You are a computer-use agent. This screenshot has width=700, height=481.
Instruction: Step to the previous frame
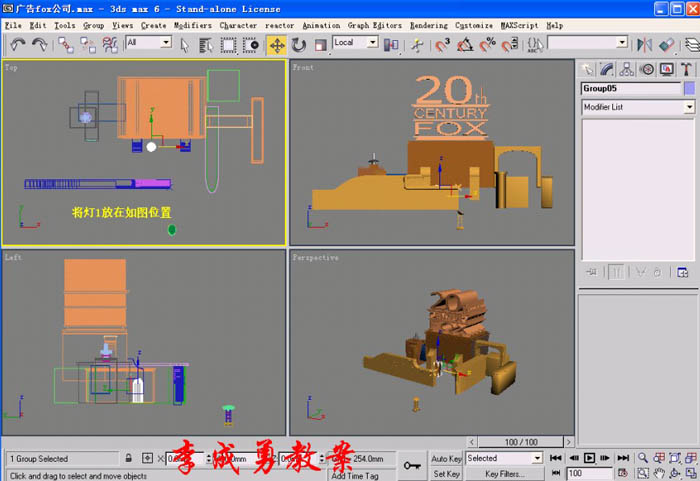[574, 458]
